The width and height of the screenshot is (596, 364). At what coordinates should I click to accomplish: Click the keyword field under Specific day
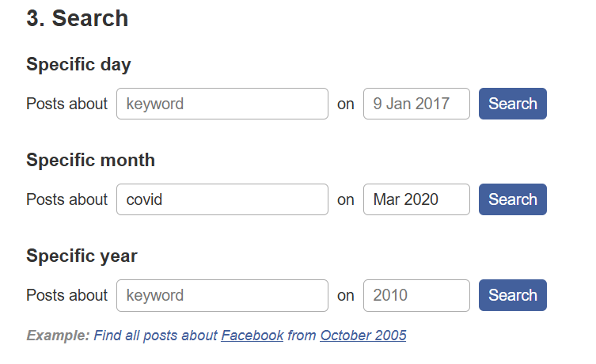coord(222,104)
